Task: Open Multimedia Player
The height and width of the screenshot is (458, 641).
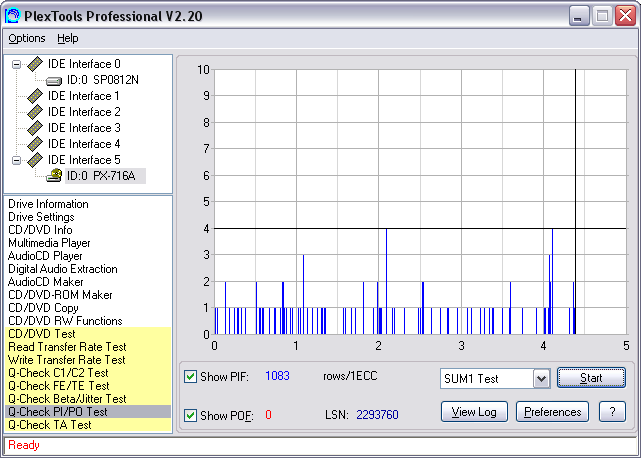Action: (49, 243)
